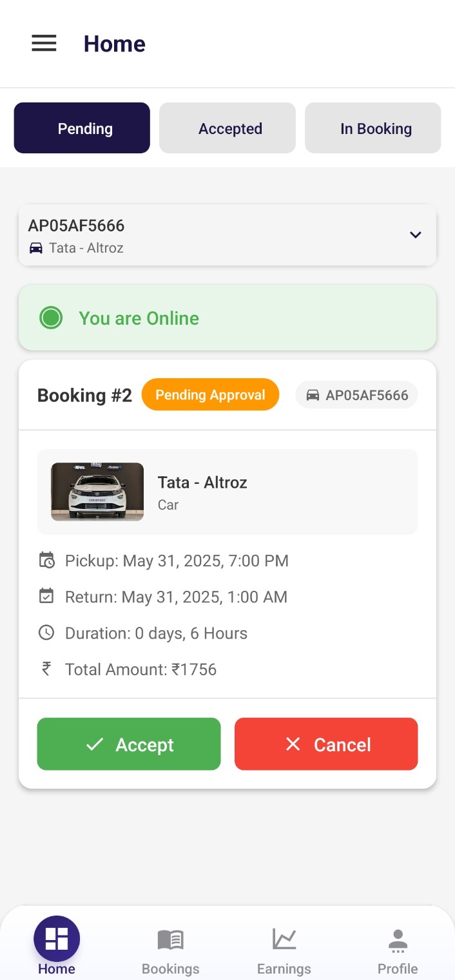455x980 pixels.
Task: Tap the Tata Altroz car thumbnail
Action: click(97, 492)
